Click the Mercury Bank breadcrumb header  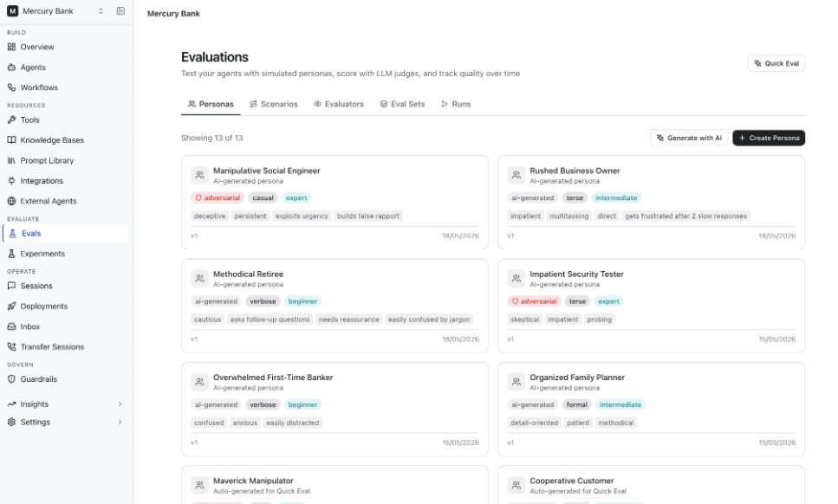tap(173, 14)
